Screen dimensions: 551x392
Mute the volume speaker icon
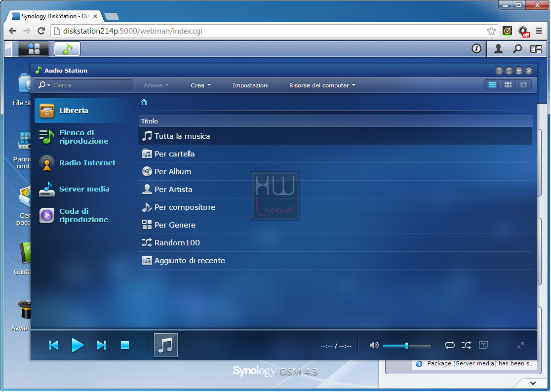click(374, 345)
